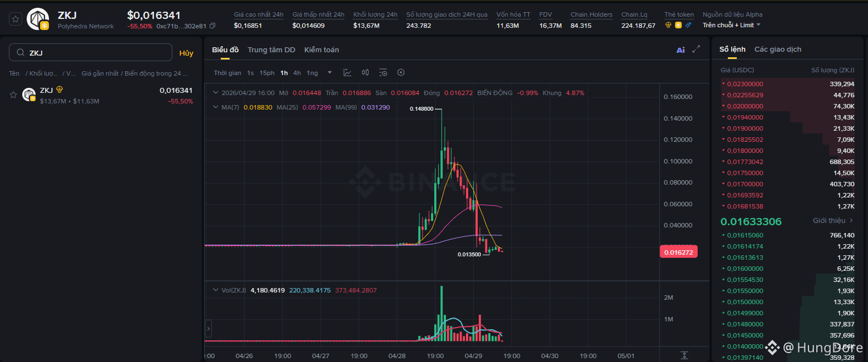Select the 1ng timeframe
The image size is (868, 362).
[x=313, y=73]
